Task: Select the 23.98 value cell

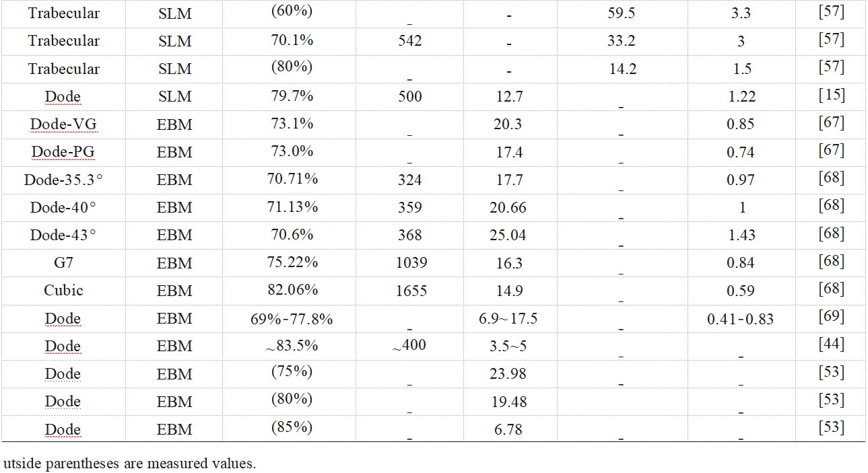Action: [x=508, y=373]
